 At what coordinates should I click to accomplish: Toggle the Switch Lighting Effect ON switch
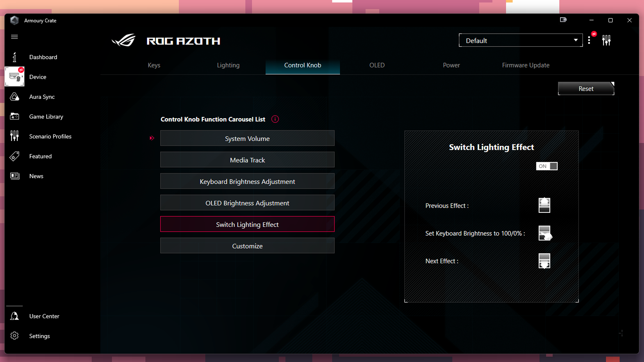pyautogui.click(x=546, y=166)
